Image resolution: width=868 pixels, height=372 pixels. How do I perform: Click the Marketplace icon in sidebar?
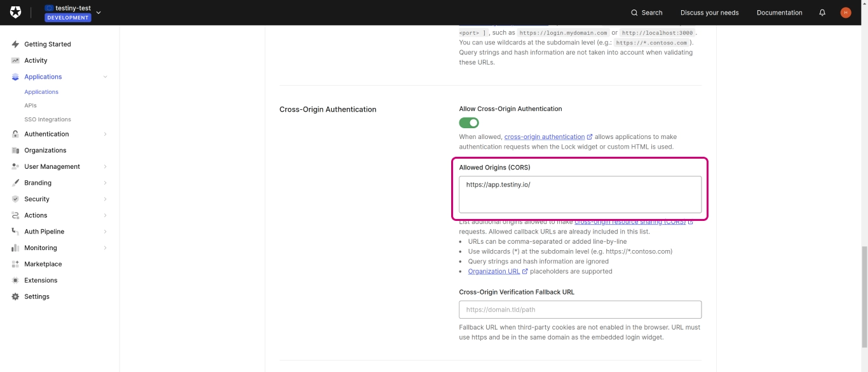click(15, 264)
